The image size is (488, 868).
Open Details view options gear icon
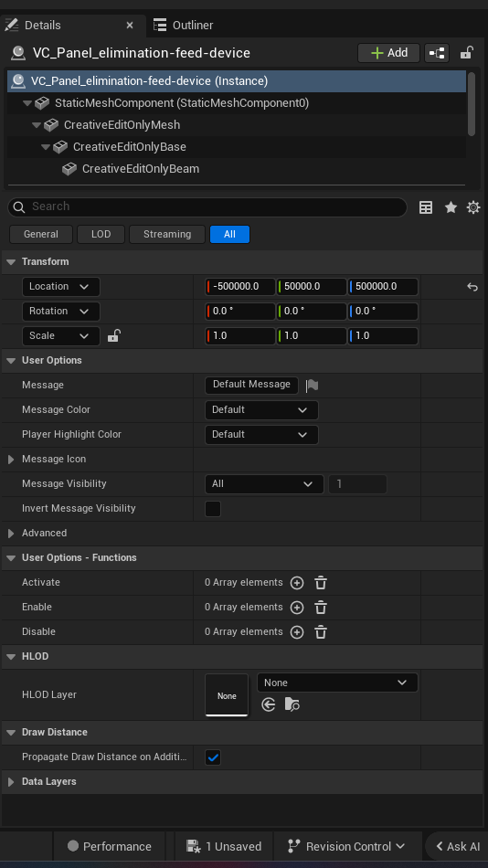pos(473,207)
